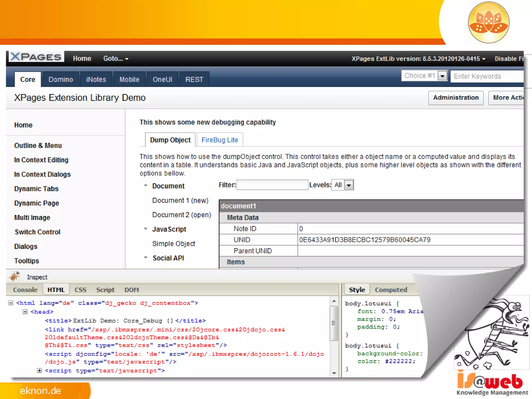The height and width of the screenshot is (399, 532).
Task: Expand the script text/javascript node
Action: tap(39, 370)
